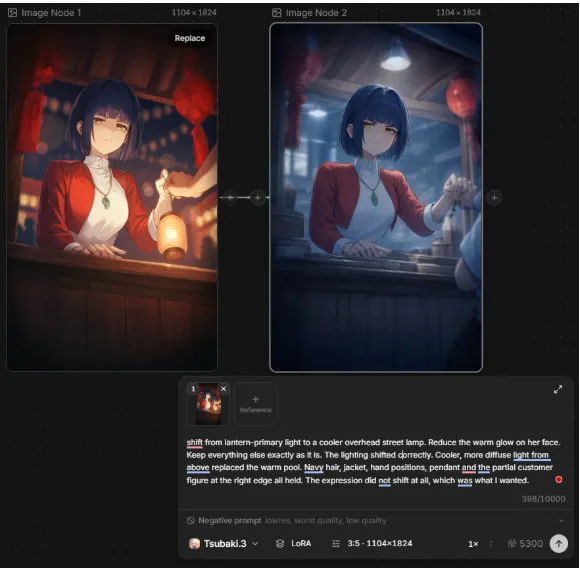Click the Image Node 2 picture icon
The width and height of the screenshot is (580, 568).
click(x=276, y=13)
